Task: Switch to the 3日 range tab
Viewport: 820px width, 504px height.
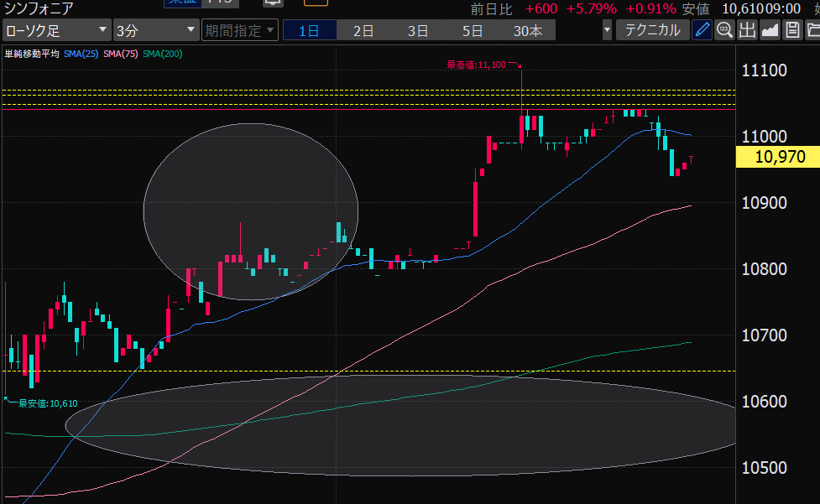Action: 418,31
